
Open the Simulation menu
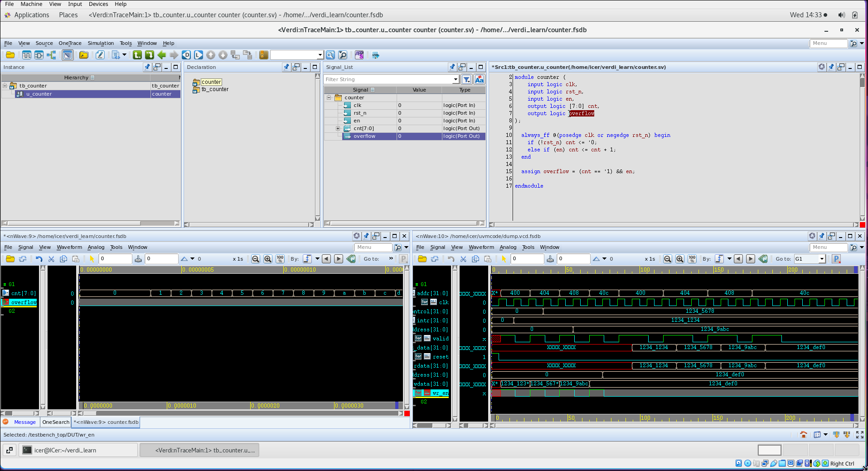[101, 43]
